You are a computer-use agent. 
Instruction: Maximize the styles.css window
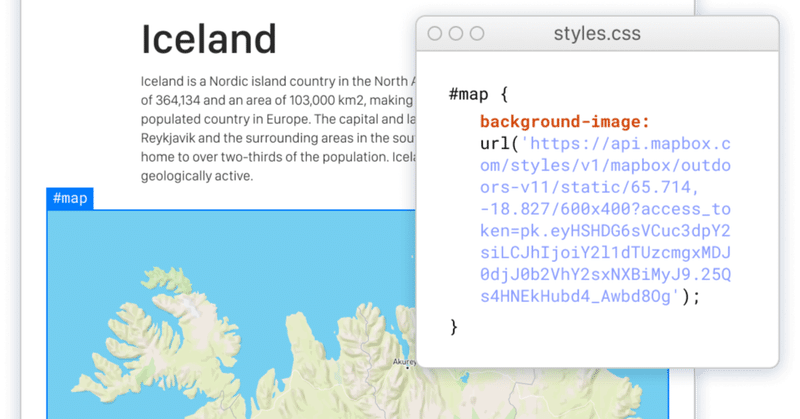click(477, 34)
